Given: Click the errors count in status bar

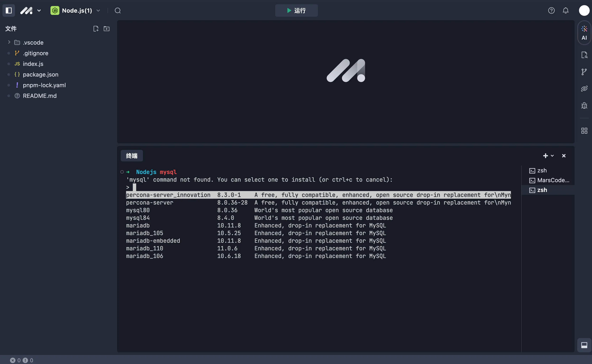Looking at the screenshot, I should point(15,360).
